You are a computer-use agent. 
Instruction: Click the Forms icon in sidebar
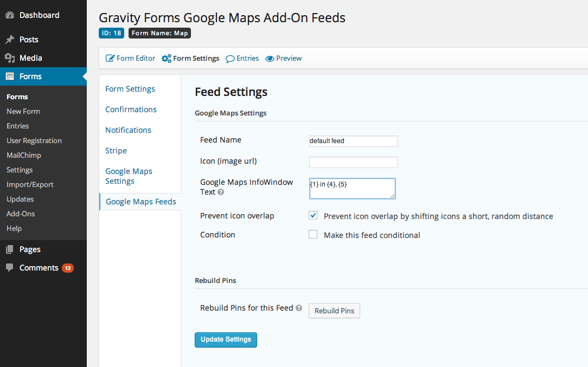[x=10, y=76]
